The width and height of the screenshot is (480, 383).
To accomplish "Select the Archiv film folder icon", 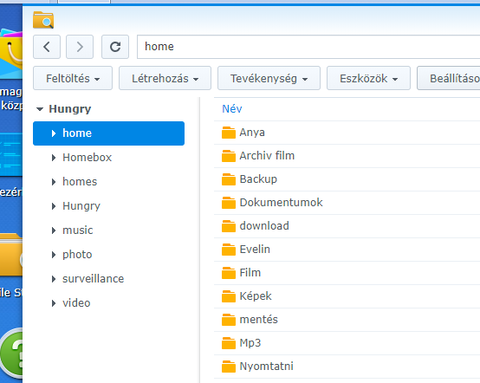I will 229,156.
